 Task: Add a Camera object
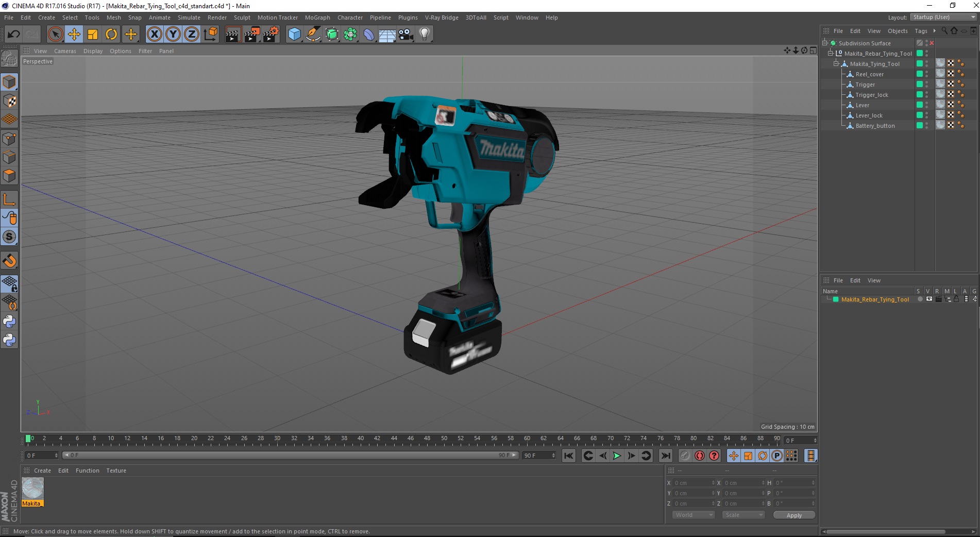tap(406, 35)
